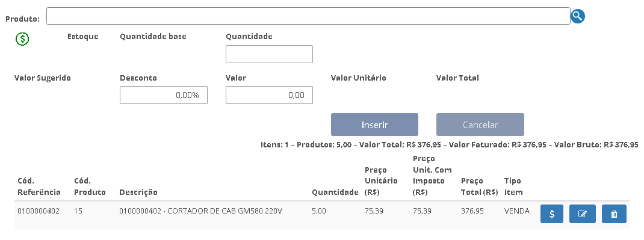Edit the CORTADOR DE CAB item
The width and height of the screenshot is (644, 240).
click(x=583, y=214)
